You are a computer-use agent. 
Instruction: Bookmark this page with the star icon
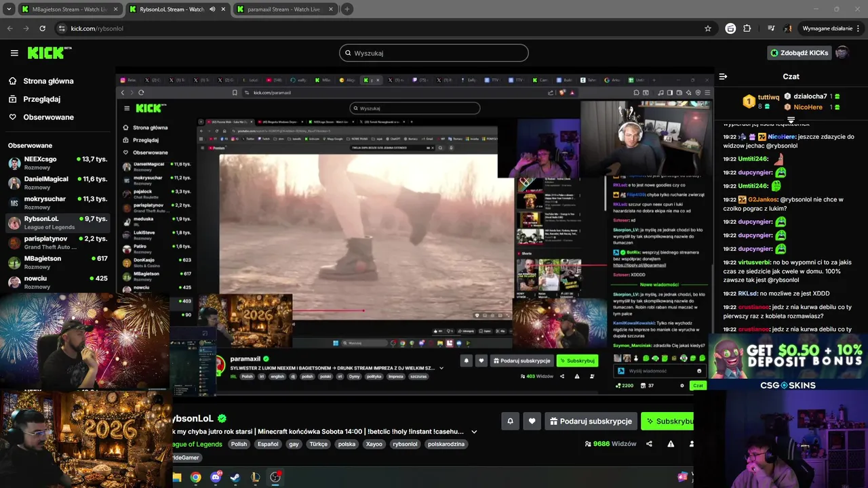click(708, 28)
